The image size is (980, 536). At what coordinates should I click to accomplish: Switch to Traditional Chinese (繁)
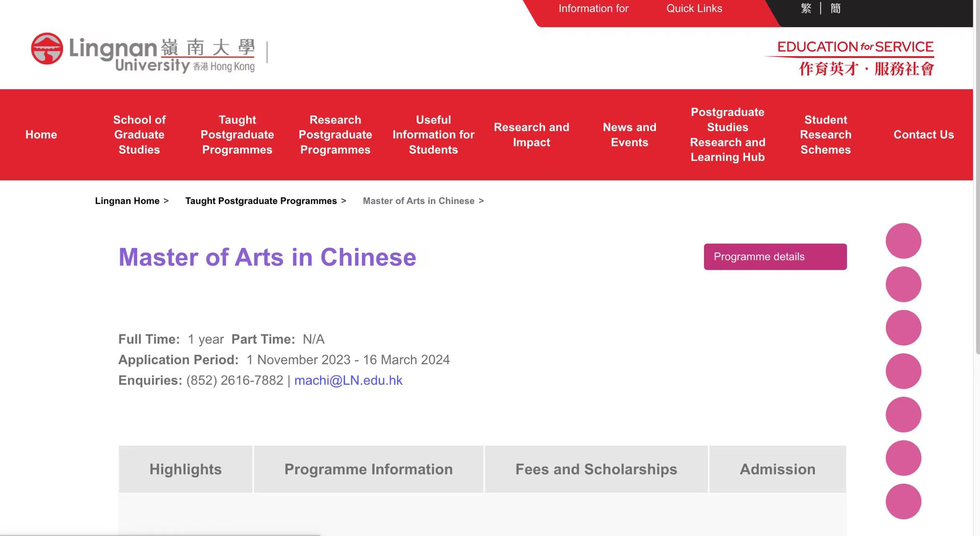(806, 8)
